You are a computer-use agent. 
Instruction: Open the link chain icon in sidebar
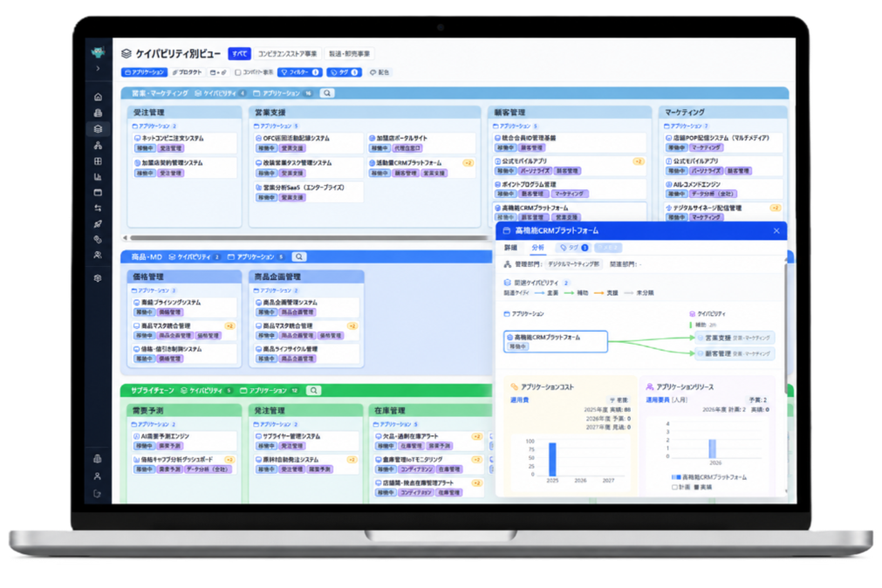point(98,239)
